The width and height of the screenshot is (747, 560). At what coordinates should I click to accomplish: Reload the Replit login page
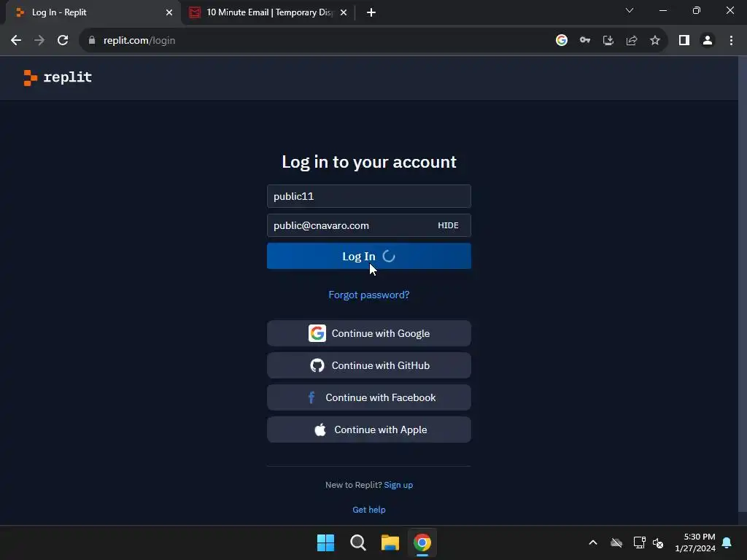[63, 41]
